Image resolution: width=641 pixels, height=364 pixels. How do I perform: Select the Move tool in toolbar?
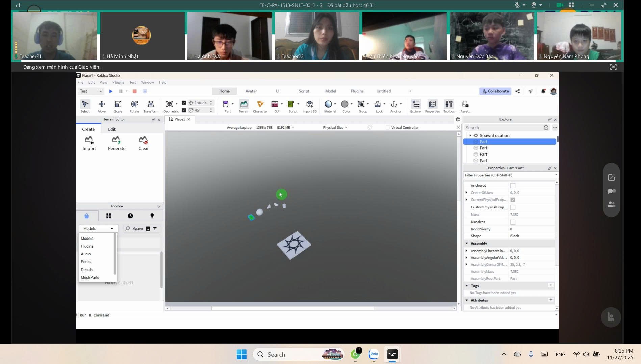pyautogui.click(x=101, y=106)
